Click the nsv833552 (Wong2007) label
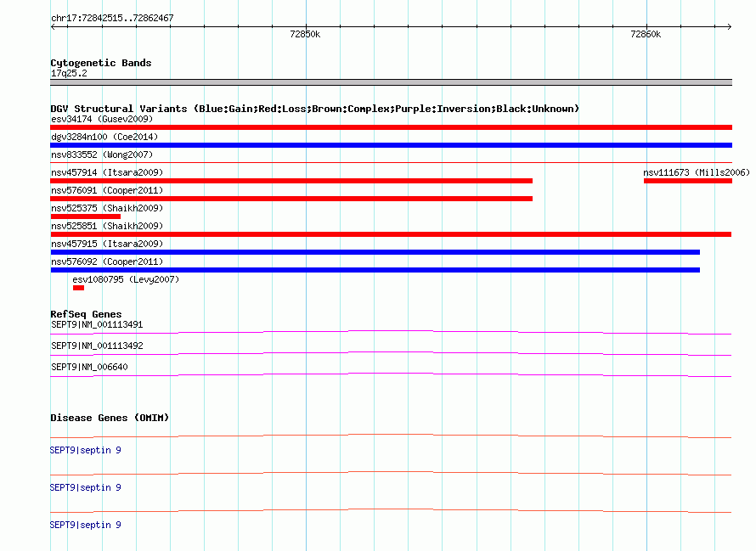756x551 pixels. [102, 155]
